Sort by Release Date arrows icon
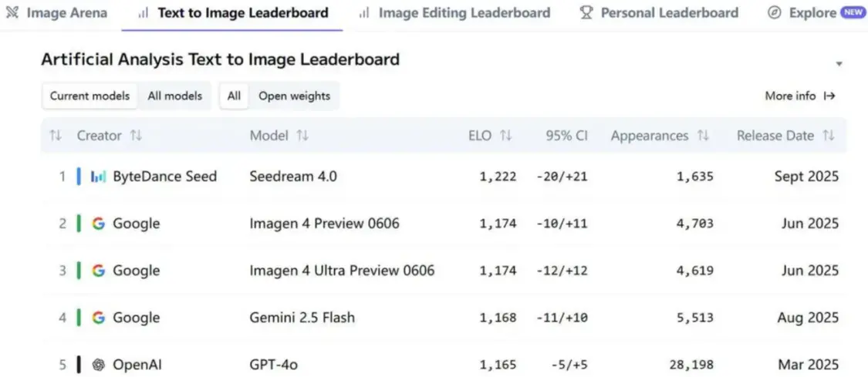The image size is (868, 377). click(x=829, y=136)
